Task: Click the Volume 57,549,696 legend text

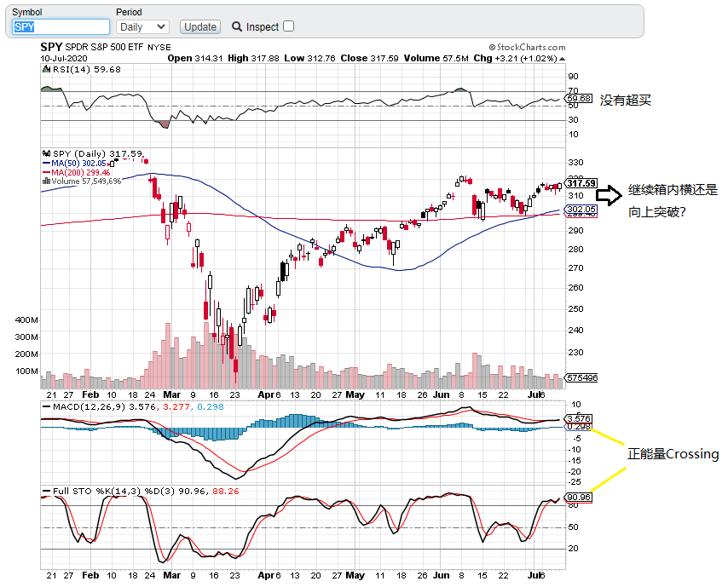Action: (x=86, y=181)
